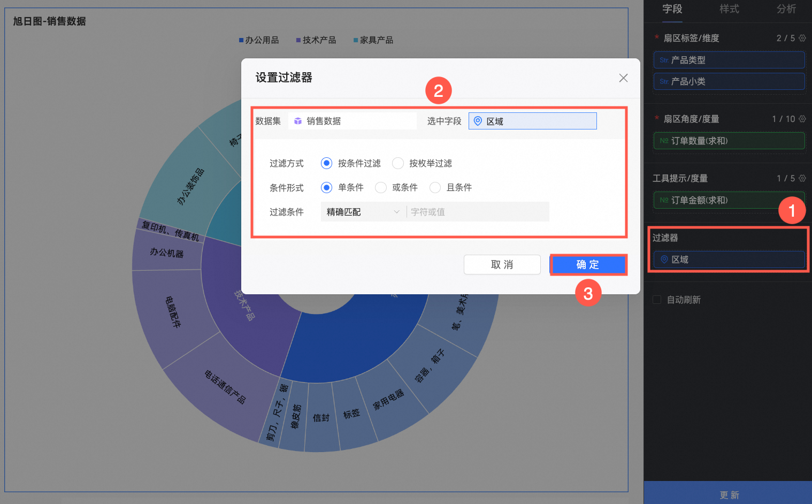Enable the 自动刷新 checkbox
Screen dimensions: 812x504
tap(657, 300)
